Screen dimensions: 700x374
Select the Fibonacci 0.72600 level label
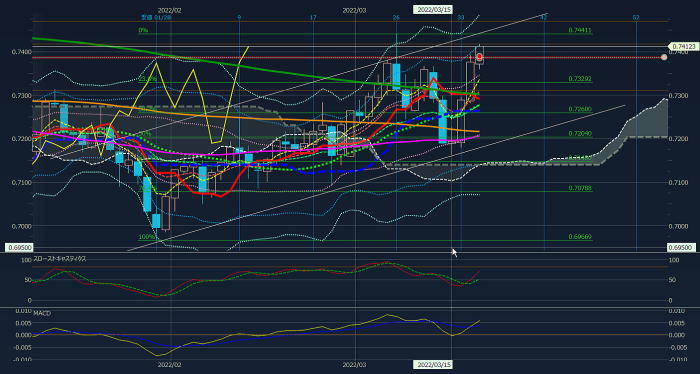[580, 109]
